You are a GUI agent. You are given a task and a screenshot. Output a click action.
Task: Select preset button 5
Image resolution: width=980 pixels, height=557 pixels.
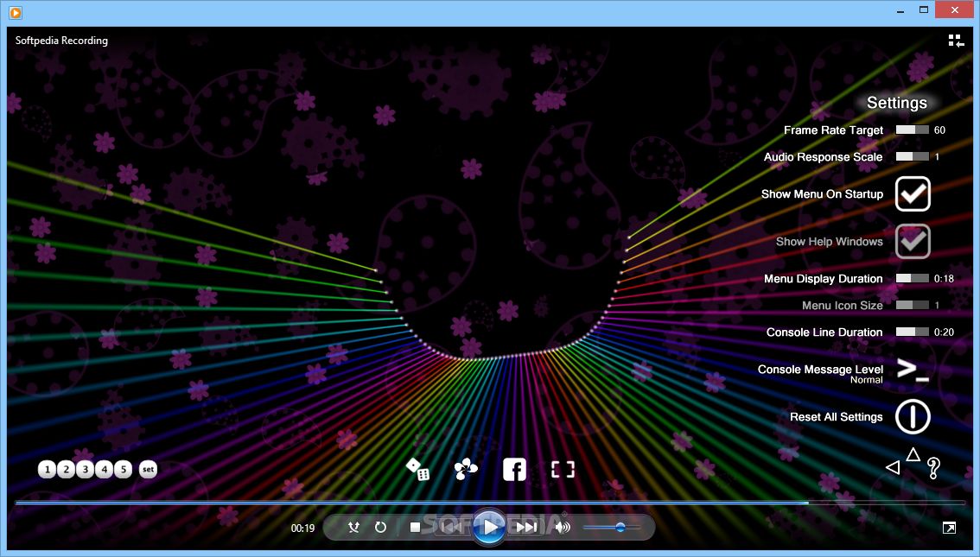[x=124, y=469]
